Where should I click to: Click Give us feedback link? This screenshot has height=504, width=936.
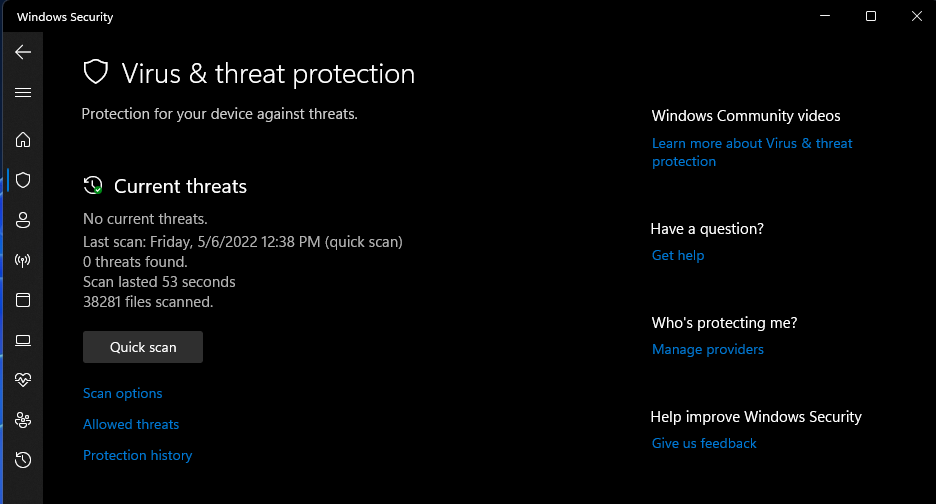click(704, 444)
